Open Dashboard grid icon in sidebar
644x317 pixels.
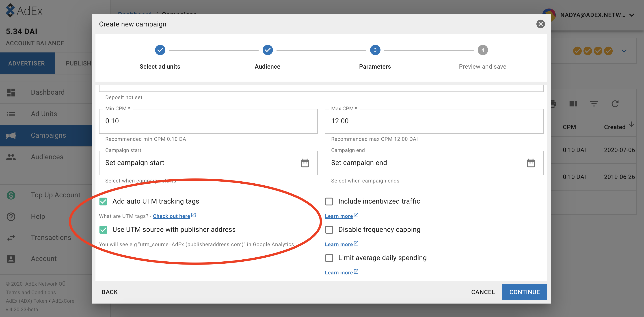click(x=11, y=92)
